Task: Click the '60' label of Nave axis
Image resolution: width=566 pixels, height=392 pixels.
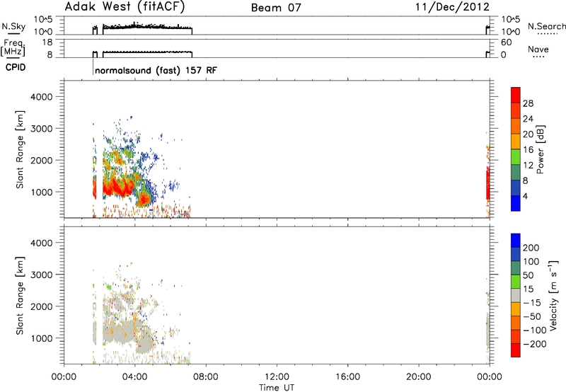Action: 506,42
